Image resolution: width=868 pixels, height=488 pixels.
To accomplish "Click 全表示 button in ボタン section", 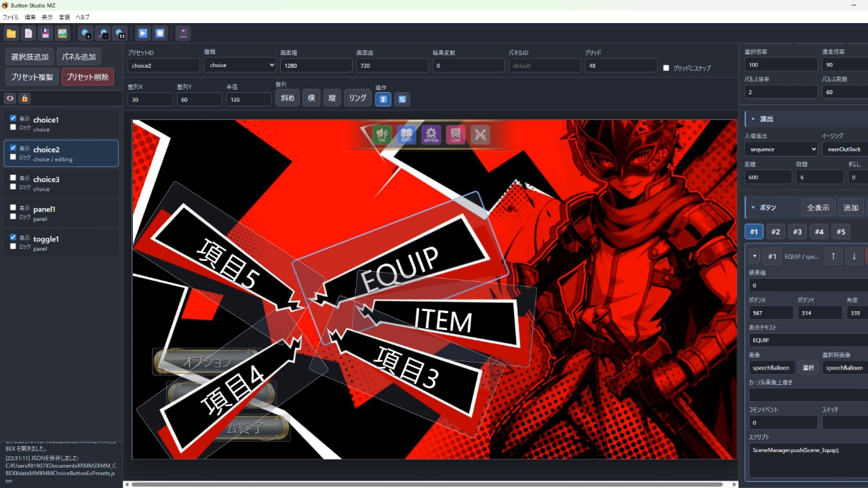I will [818, 207].
